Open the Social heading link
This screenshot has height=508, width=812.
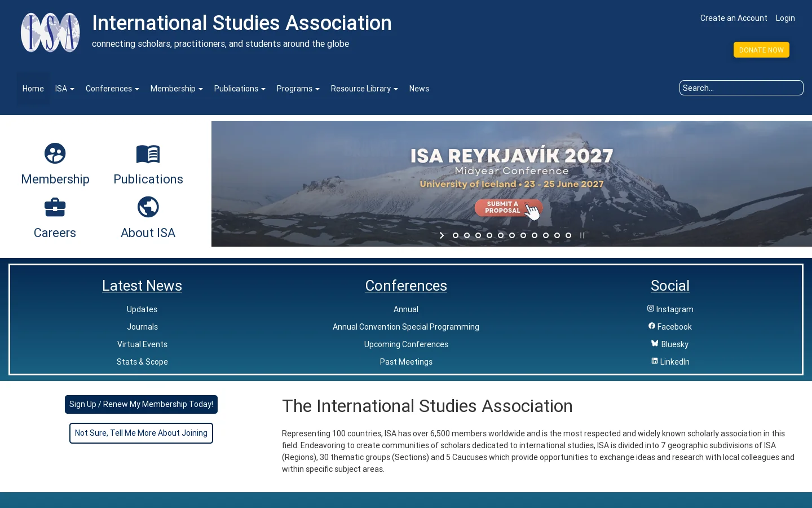click(670, 286)
